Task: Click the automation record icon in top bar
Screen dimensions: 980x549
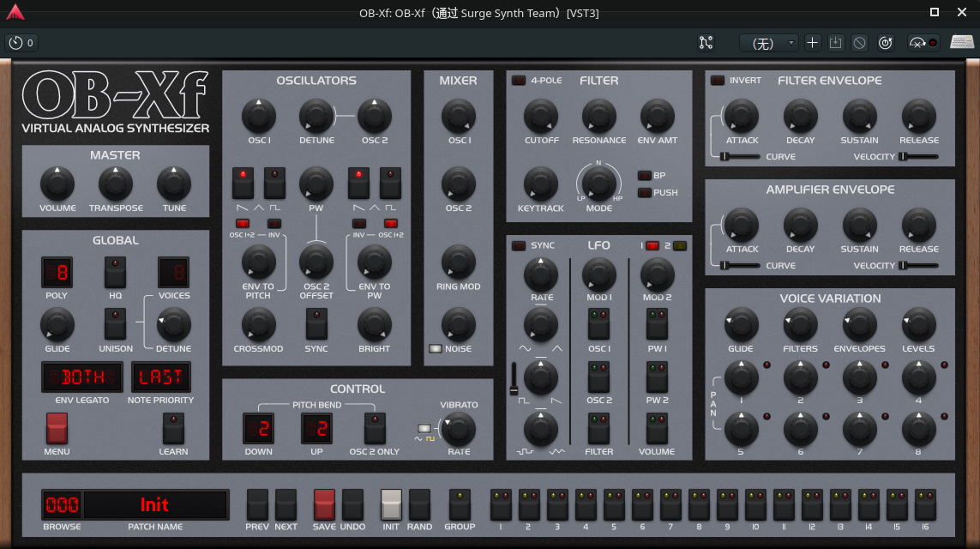Action: (923, 43)
